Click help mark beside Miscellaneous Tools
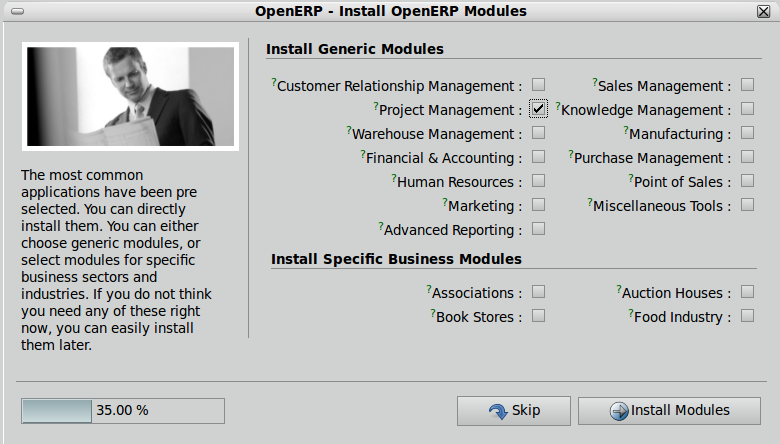This screenshot has height=444, width=780. click(x=589, y=202)
